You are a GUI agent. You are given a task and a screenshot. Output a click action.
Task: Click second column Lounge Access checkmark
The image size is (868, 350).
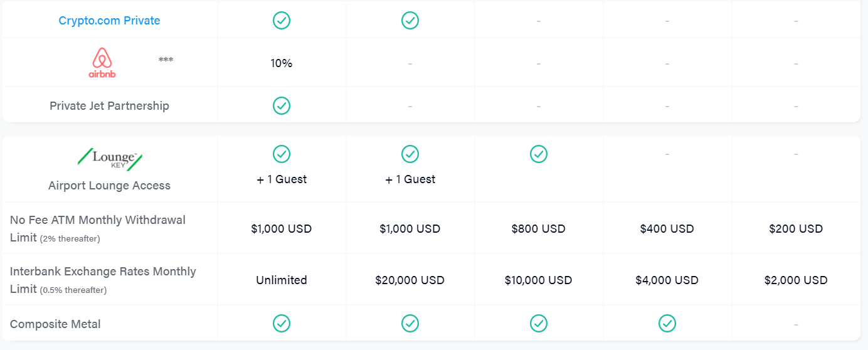coord(410,154)
